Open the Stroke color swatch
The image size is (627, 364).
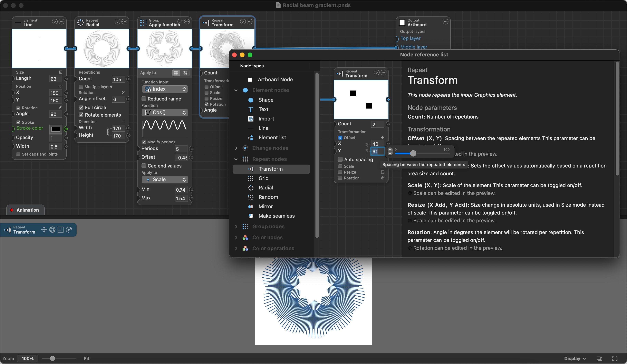pyautogui.click(x=56, y=129)
